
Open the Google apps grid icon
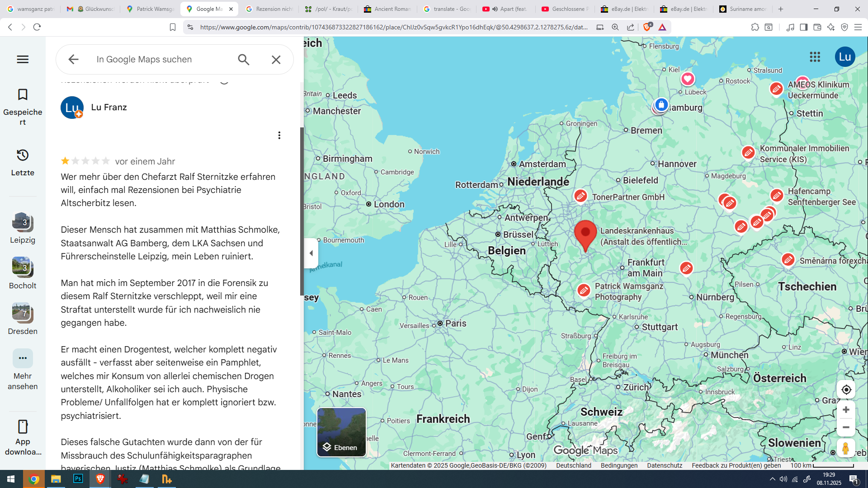click(815, 57)
